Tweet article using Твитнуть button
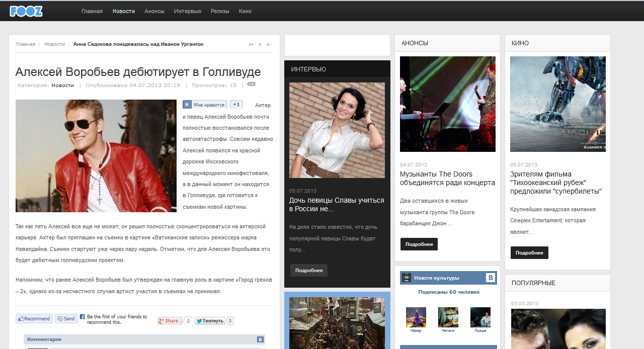The image size is (644, 349). pyautogui.click(x=210, y=321)
